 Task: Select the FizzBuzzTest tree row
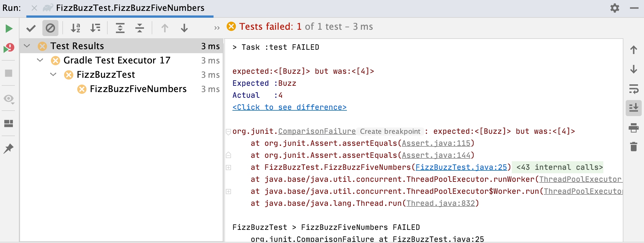tap(121, 75)
